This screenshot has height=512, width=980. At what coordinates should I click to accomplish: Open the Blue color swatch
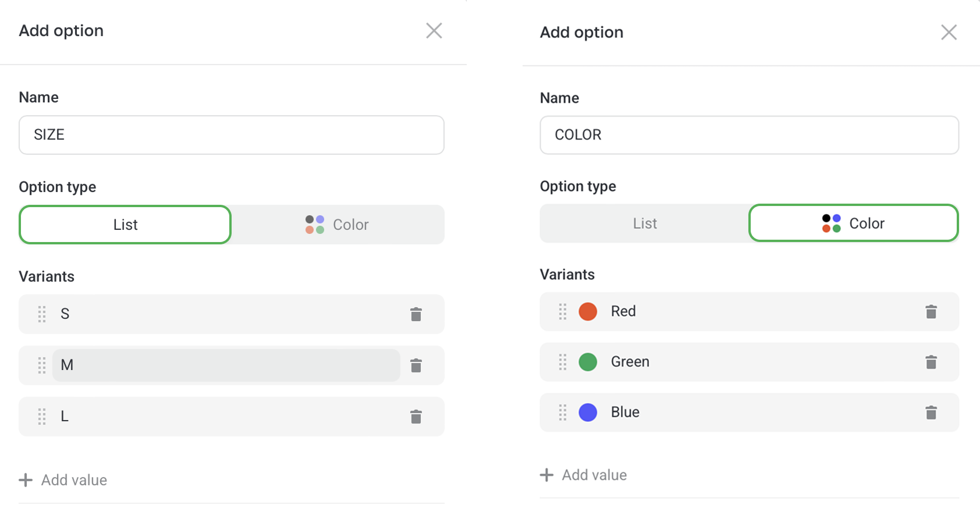(x=588, y=413)
